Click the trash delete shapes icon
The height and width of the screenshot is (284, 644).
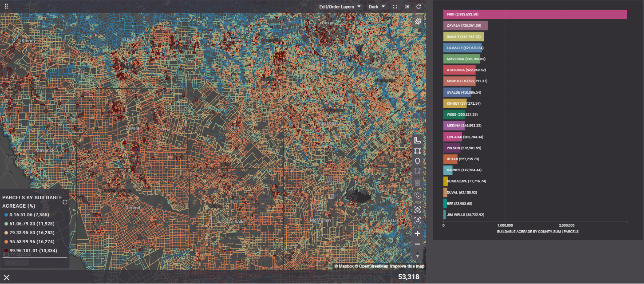(417, 183)
